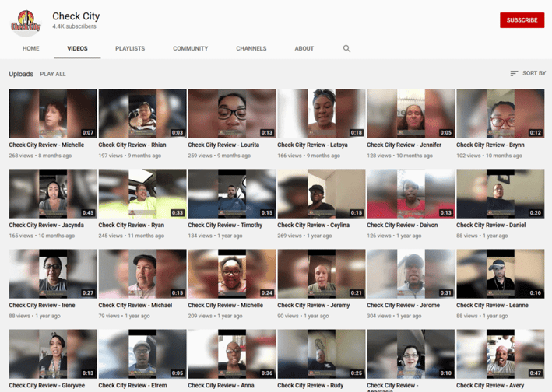Click the Check City channel avatar logo
Screen dimensions: 552x392
26,23
